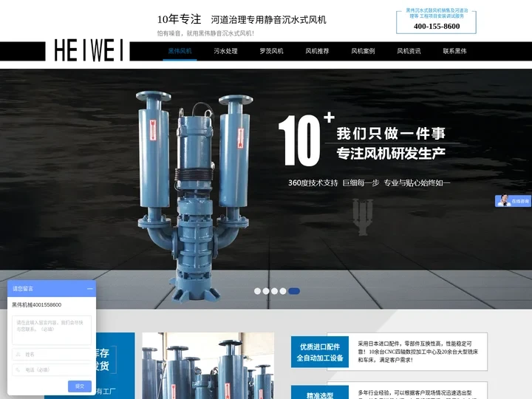This screenshot has height=399, width=532.
Task: Click the 请您留言 widget title bar
Action: click(x=52, y=289)
